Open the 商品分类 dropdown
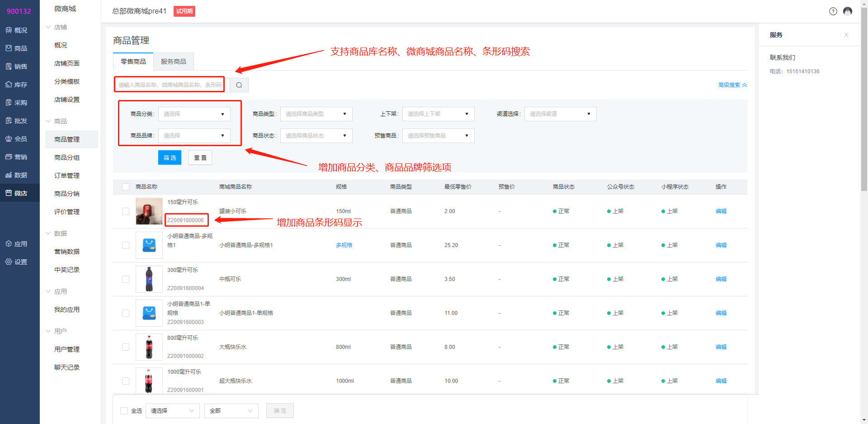 194,114
